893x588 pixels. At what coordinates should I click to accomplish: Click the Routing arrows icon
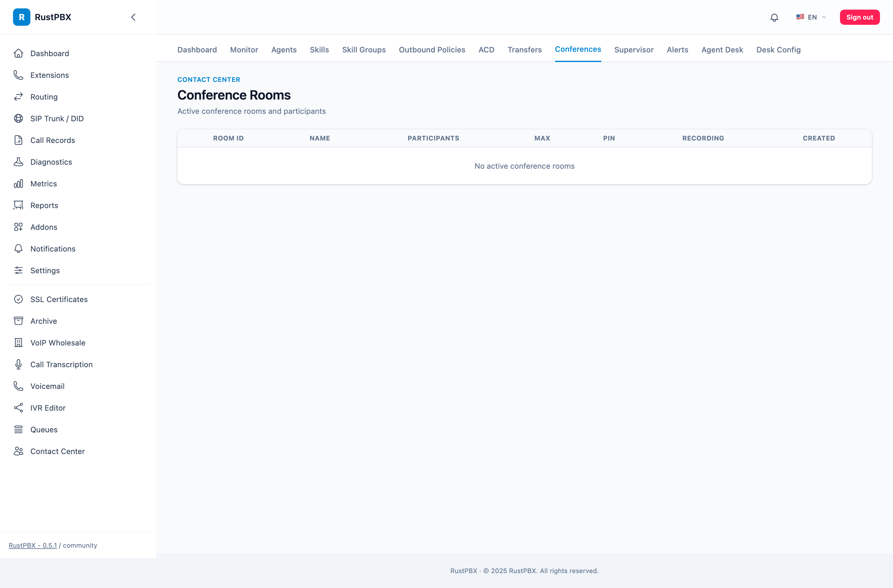18,97
